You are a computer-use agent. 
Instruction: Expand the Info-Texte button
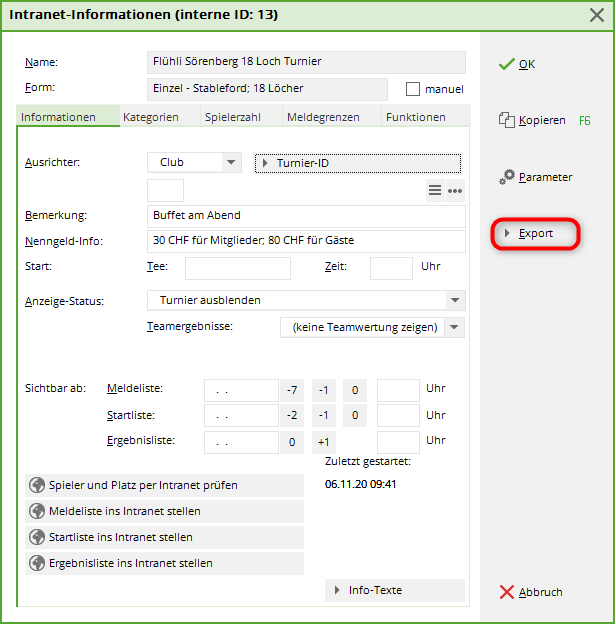point(395,590)
